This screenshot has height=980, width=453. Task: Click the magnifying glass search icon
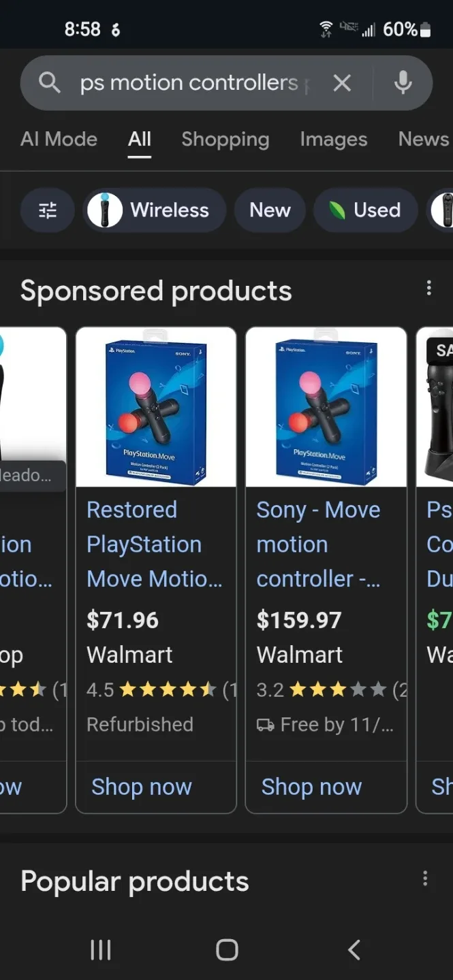(49, 82)
